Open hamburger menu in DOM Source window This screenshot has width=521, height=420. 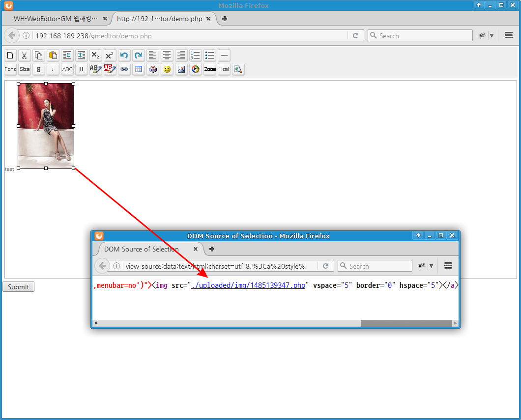coord(448,266)
